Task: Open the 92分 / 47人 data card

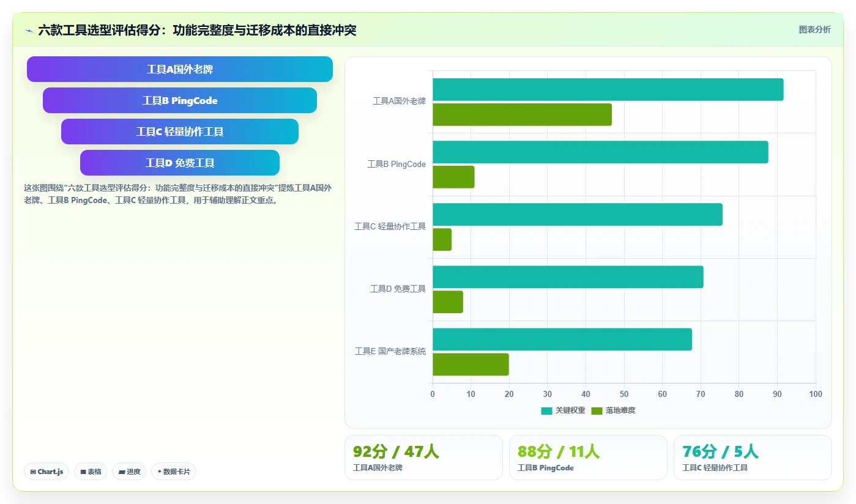Action: (x=423, y=458)
